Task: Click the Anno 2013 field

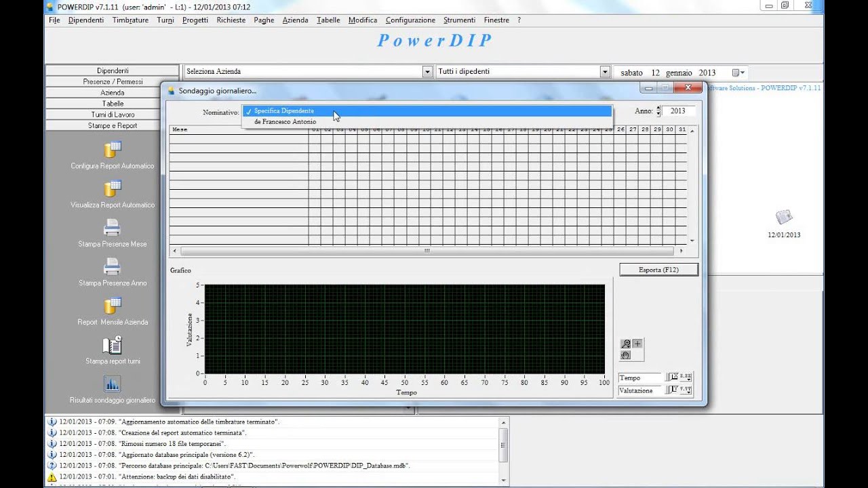Action: click(x=678, y=111)
